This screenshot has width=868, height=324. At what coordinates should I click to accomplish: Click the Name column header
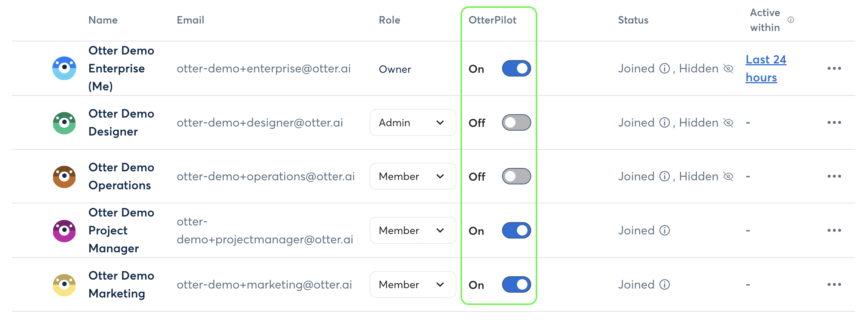tap(103, 20)
